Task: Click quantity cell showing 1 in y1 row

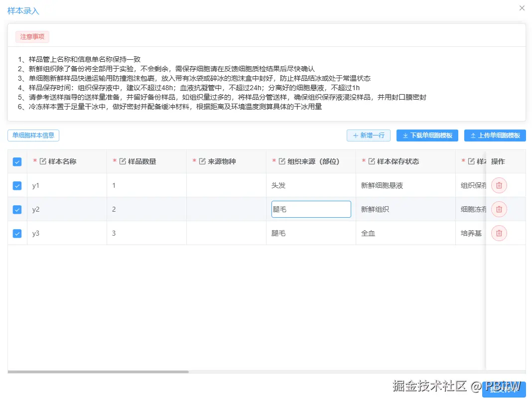Action: click(x=146, y=185)
